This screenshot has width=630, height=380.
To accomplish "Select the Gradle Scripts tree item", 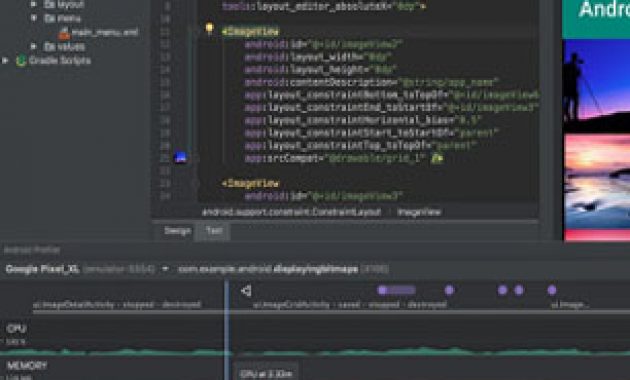I will pos(60,61).
